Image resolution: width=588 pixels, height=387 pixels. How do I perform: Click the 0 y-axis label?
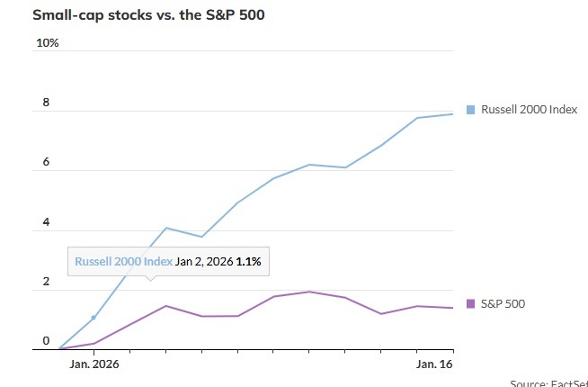pyautogui.click(x=46, y=341)
